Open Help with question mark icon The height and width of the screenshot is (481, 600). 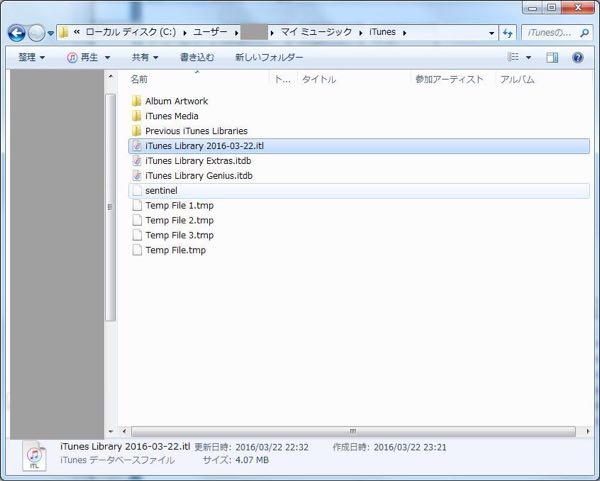577,57
